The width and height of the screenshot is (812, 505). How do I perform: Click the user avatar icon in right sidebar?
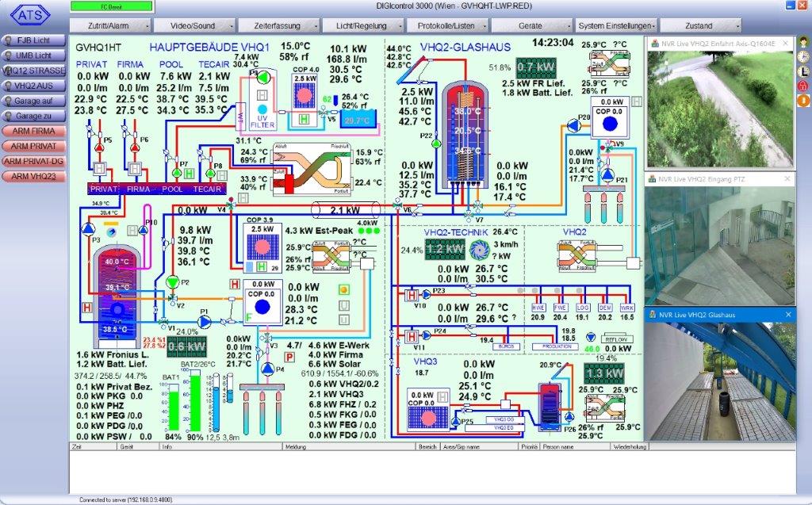tap(803, 41)
